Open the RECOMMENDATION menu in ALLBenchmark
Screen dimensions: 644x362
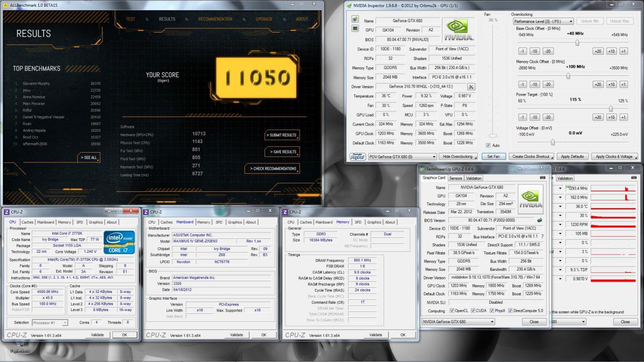[x=215, y=19]
